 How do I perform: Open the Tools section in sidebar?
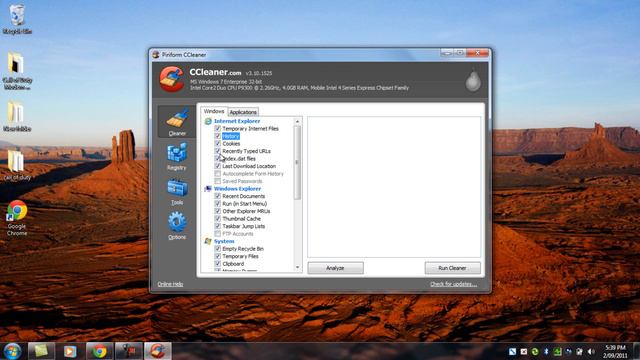click(177, 191)
